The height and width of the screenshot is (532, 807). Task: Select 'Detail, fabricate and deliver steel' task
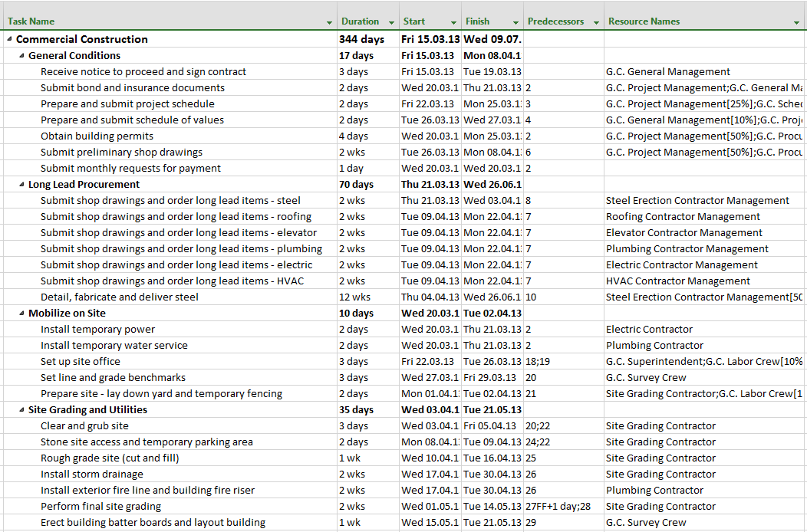coord(120,297)
